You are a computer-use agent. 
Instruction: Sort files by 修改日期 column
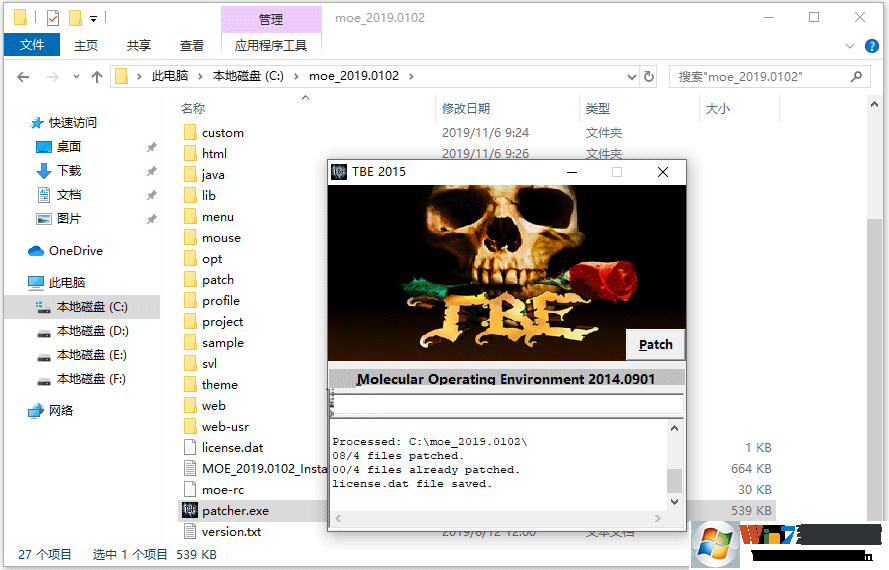click(466, 109)
